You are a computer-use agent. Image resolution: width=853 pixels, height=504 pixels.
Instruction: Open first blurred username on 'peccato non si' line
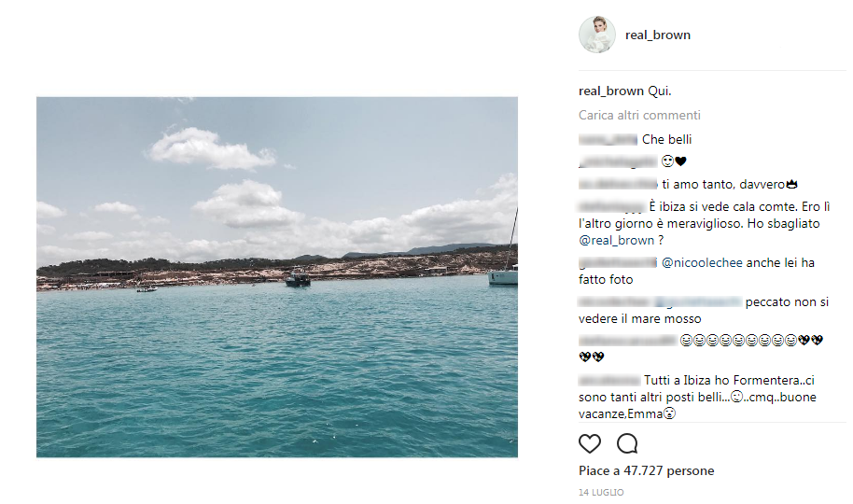613,302
